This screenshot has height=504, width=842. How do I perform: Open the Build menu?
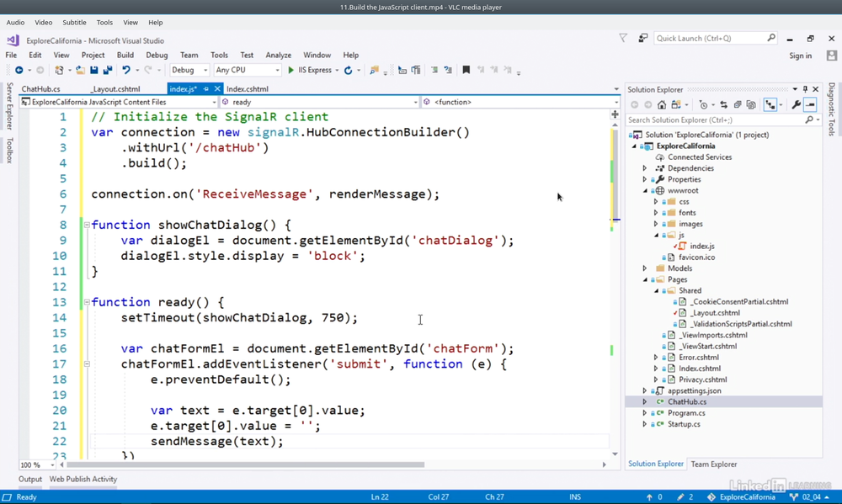[x=125, y=56]
